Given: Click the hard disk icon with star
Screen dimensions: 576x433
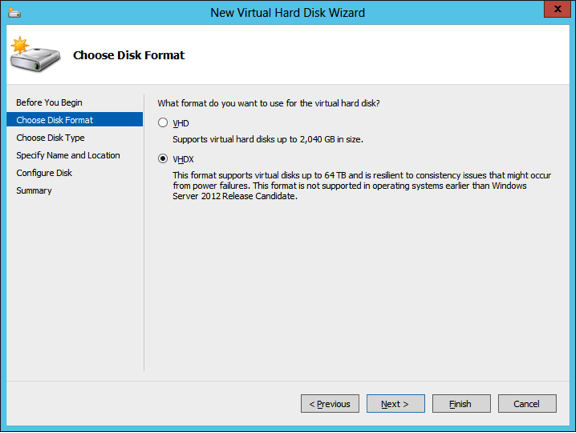Looking at the screenshot, I should click(35, 54).
